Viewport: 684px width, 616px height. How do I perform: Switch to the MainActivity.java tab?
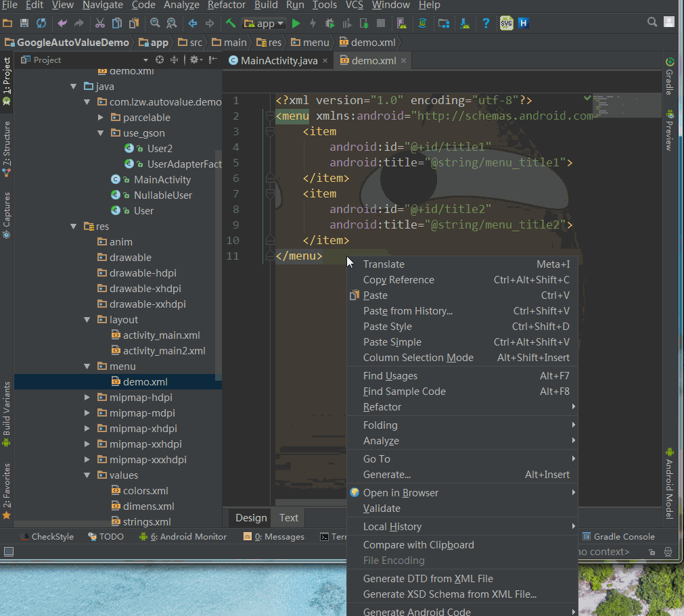[x=279, y=60]
